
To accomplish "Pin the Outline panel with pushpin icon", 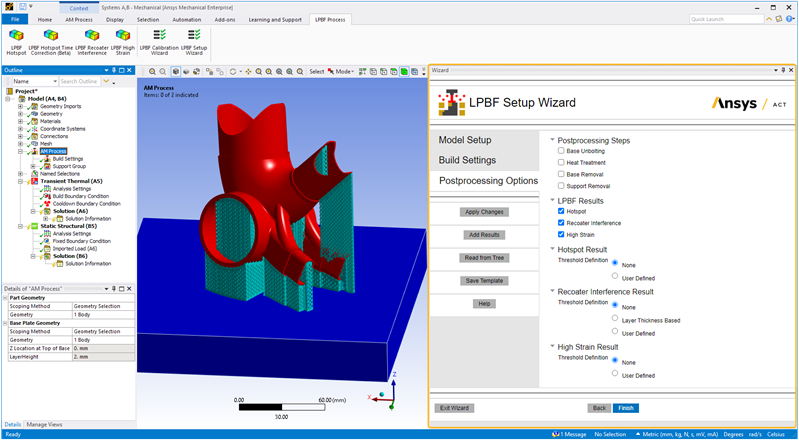I will 114,70.
